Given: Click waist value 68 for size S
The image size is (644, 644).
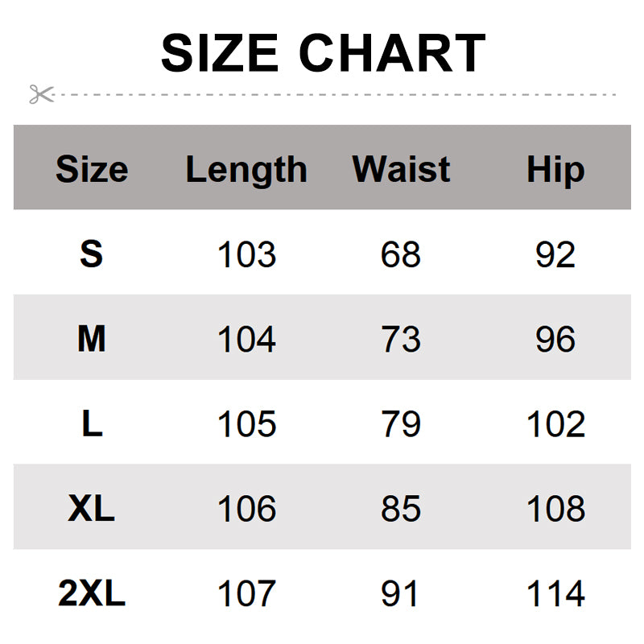Looking at the screenshot, I should [401, 254].
